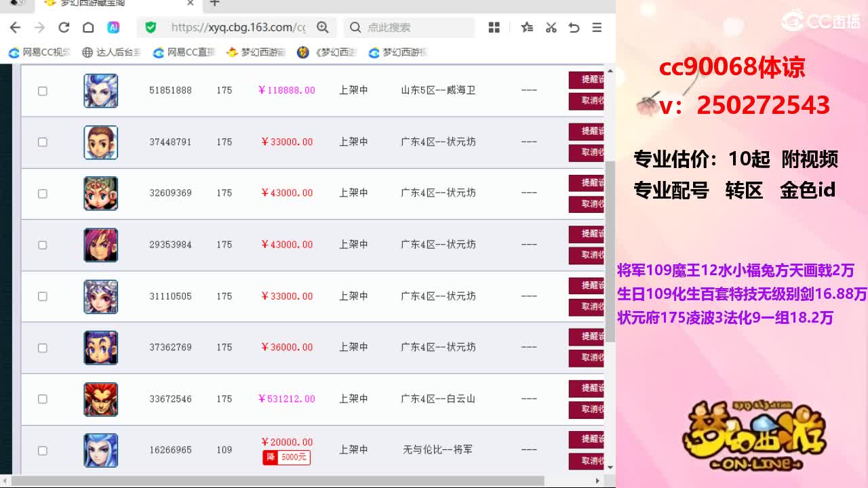This screenshot has height=488, width=868.
Task: Tick the checkbox for character 29353984
Action: [42, 245]
